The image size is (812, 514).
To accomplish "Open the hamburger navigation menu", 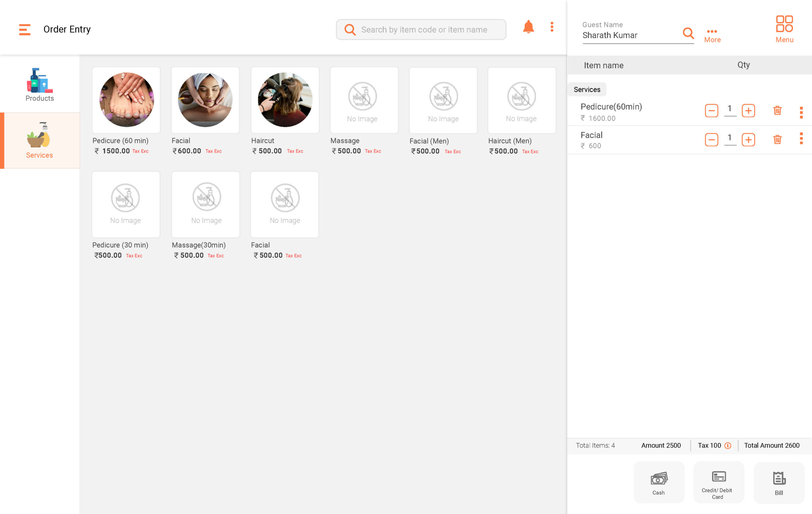I will coord(25,29).
